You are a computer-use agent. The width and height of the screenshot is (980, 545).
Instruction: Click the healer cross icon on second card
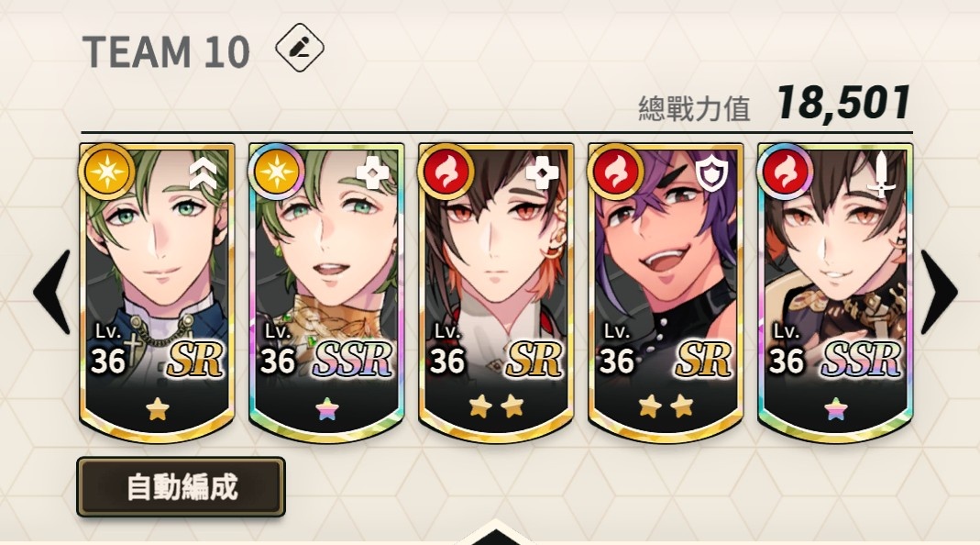[x=372, y=172]
